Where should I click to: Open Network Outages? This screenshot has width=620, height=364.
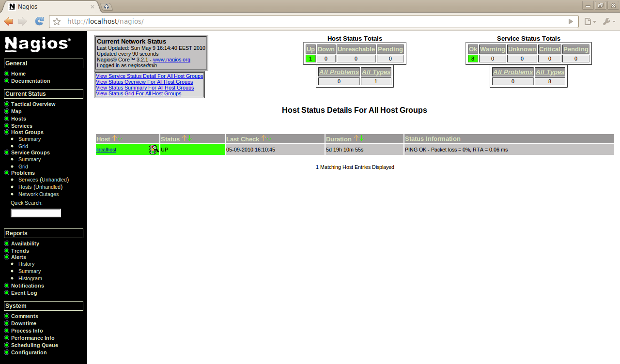point(39,194)
